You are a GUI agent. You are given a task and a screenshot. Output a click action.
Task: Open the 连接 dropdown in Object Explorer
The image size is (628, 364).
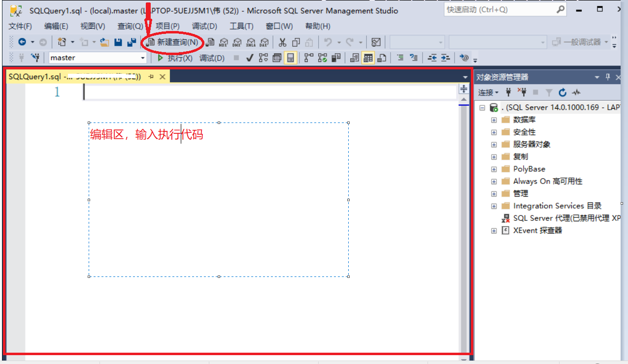(488, 92)
